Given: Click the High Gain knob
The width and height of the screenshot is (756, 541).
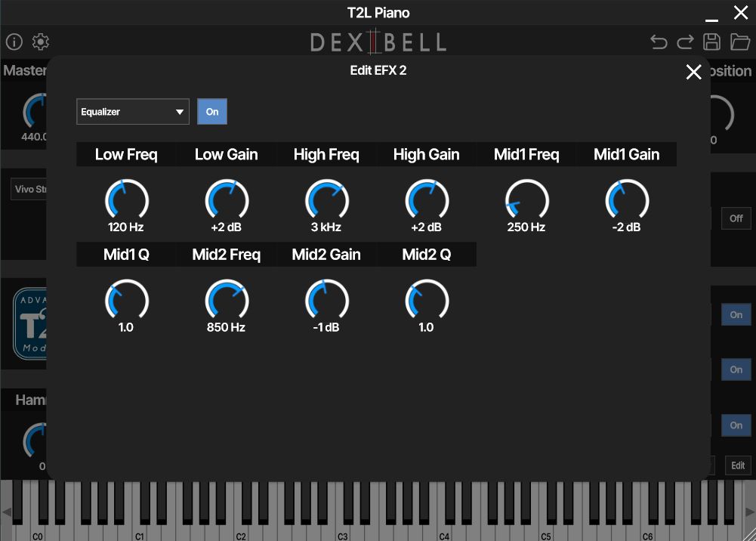Looking at the screenshot, I should tap(427, 200).
